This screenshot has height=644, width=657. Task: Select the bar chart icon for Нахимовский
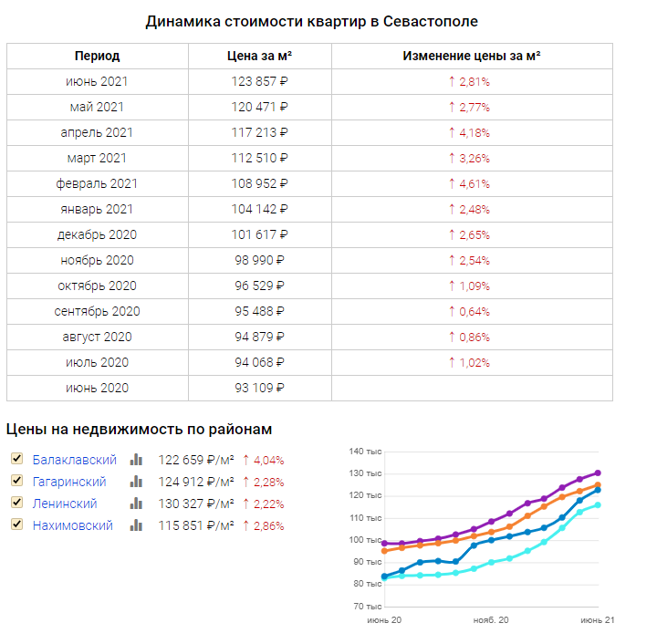coord(136,525)
